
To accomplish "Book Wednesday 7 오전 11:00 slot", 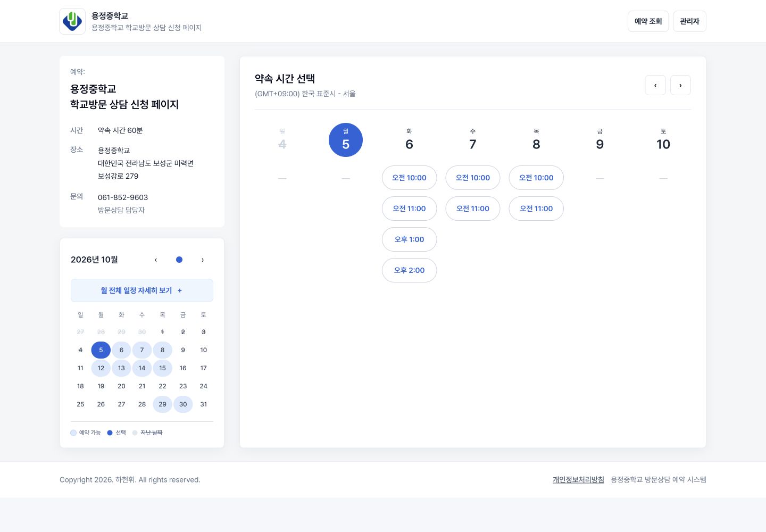I will 473,209.
